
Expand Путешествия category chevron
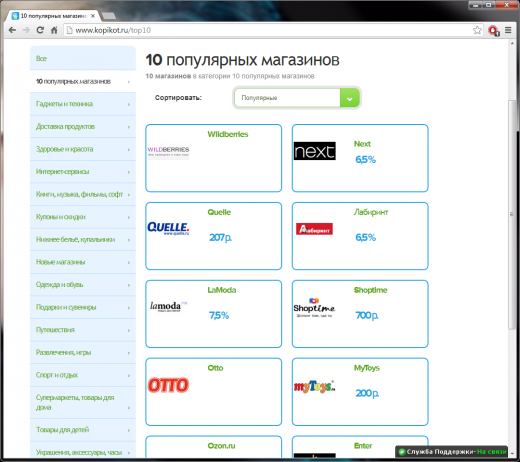click(129, 330)
